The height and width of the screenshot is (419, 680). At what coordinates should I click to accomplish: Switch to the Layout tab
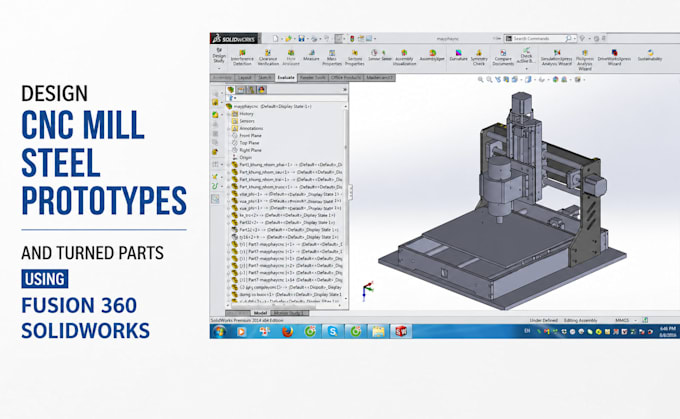[x=245, y=78]
